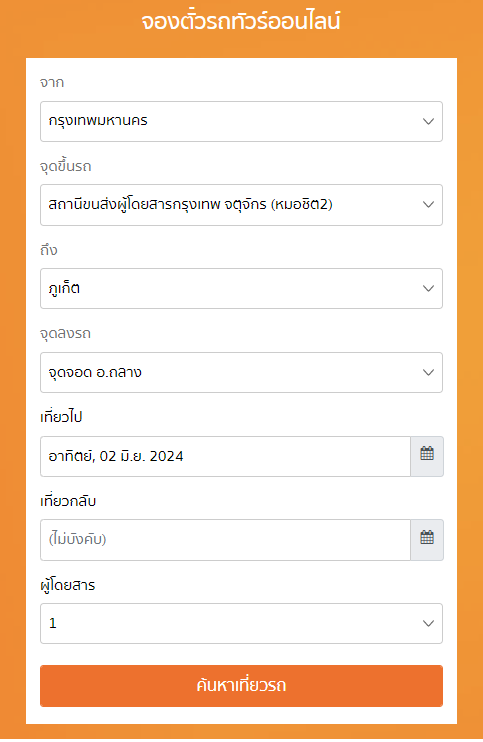Click chevron arrow of จุดจอด อ.ถลาง dropdown
This screenshot has height=742, width=483.
pyautogui.click(x=428, y=372)
